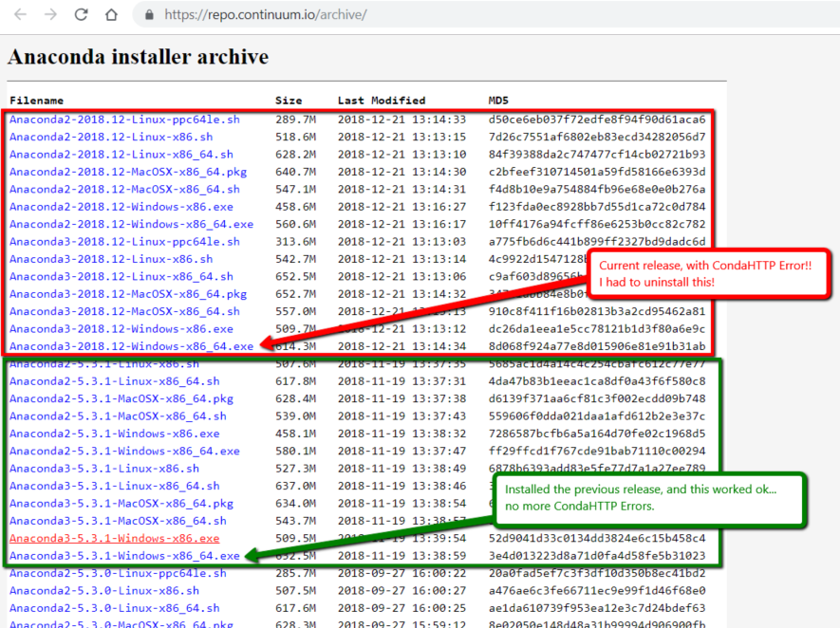840x628 pixels.
Task: Click the browser forward arrow
Action: point(51,14)
